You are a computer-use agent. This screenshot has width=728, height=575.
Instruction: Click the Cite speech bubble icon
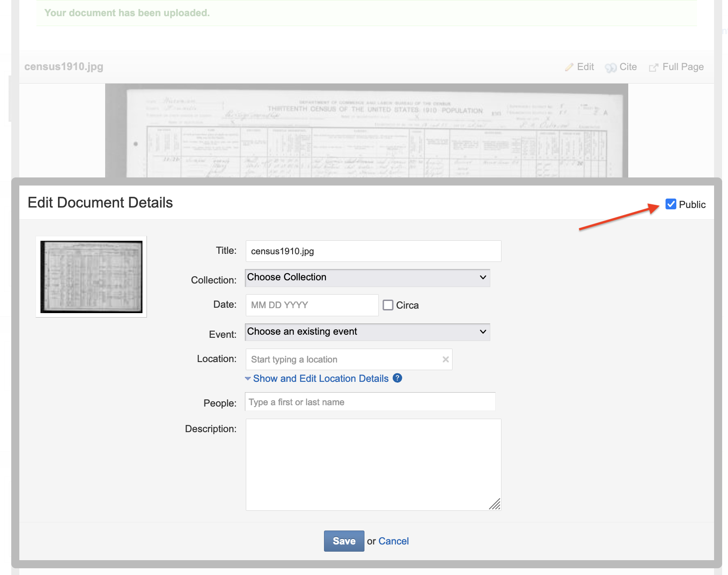coord(610,67)
